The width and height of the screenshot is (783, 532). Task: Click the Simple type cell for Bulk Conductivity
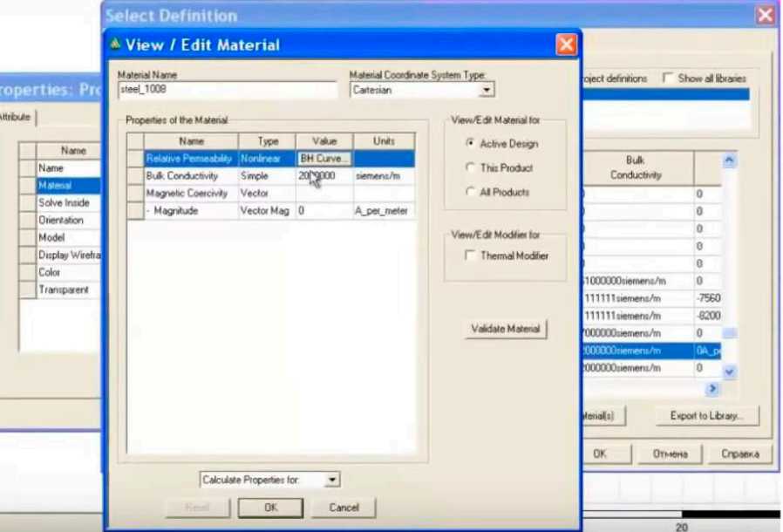267,176
